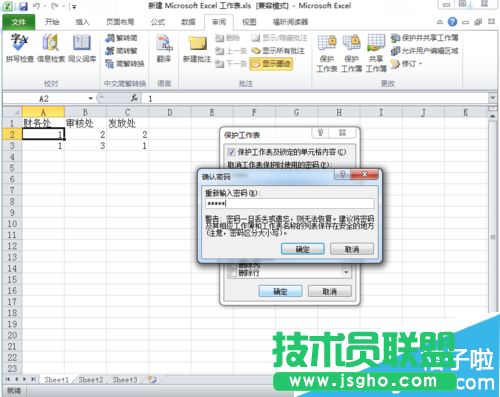This screenshot has width=500, height=397.
Task: Show/Hide Comment (显示/隐藏批注)
Action: (x=279, y=38)
